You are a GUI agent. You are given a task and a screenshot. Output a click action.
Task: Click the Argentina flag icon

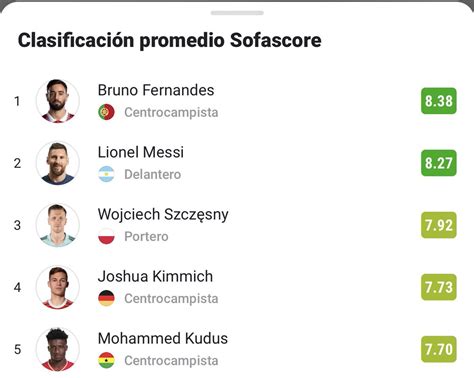[x=106, y=174]
